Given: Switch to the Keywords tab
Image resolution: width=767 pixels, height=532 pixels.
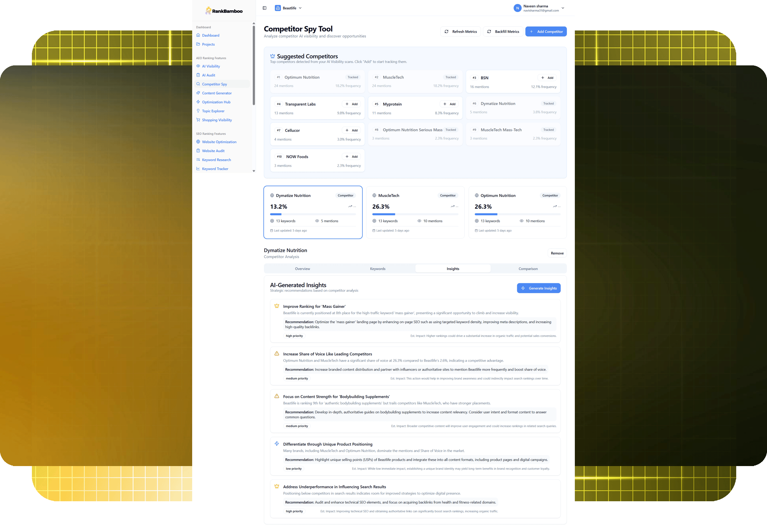Looking at the screenshot, I should (377, 269).
